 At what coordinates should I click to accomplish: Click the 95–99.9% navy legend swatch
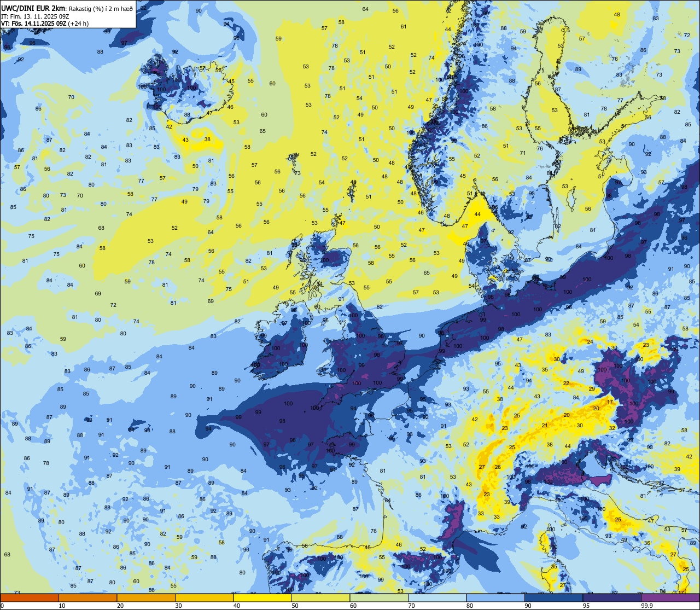[x=612, y=597]
